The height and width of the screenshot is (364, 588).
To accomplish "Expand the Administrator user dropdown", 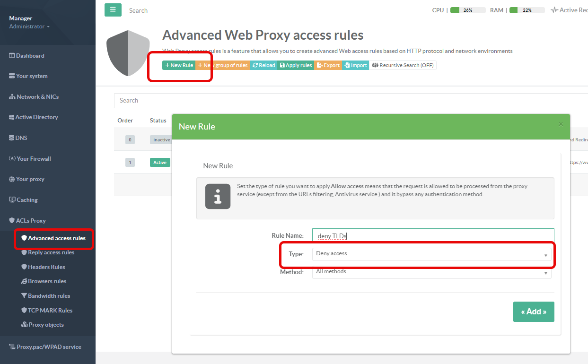I will point(29,26).
